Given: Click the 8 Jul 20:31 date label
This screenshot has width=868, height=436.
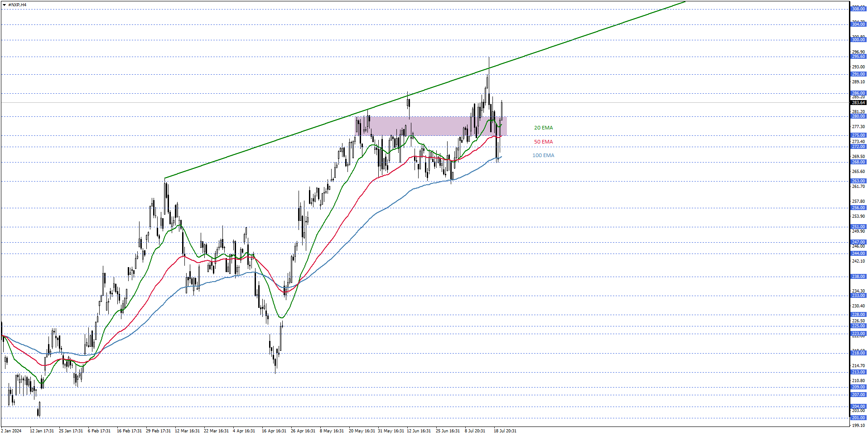Looking at the screenshot, I should [475, 431].
